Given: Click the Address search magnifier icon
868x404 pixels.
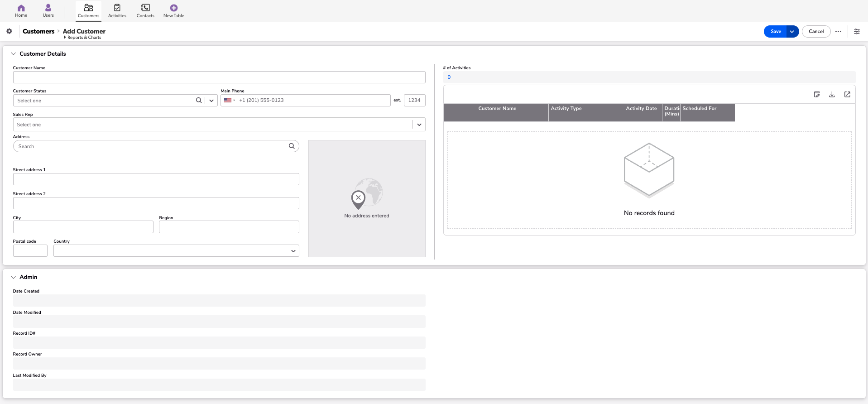Looking at the screenshot, I should [x=292, y=146].
